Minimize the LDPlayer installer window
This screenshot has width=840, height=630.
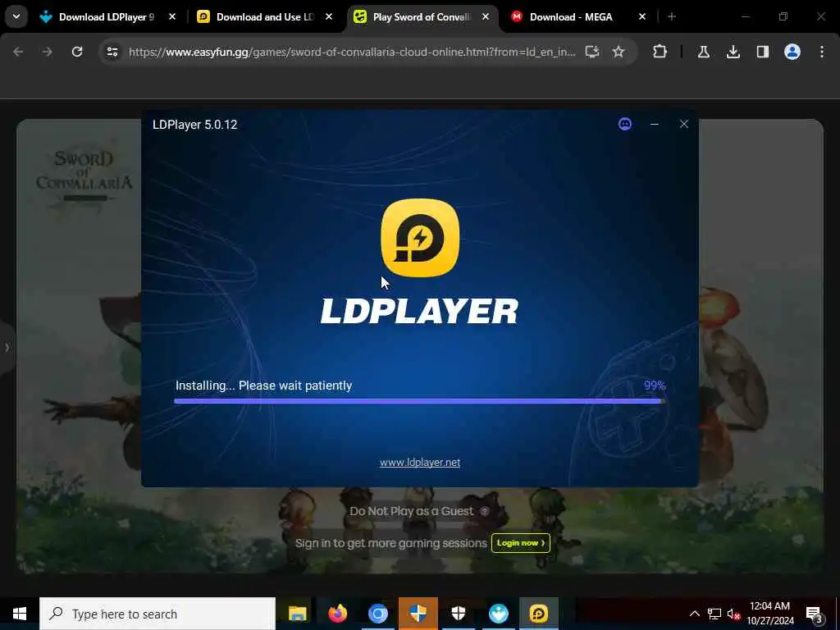click(654, 125)
